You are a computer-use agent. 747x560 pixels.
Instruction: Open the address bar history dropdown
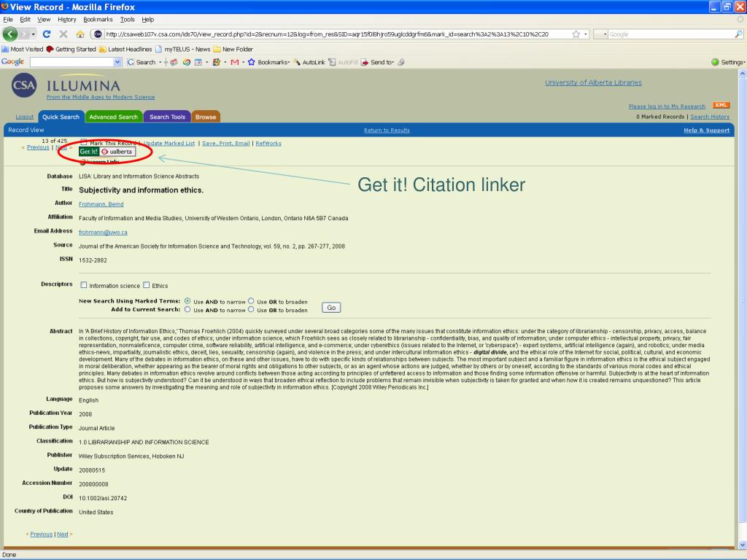pyautogui.click(x=586, y=34)
